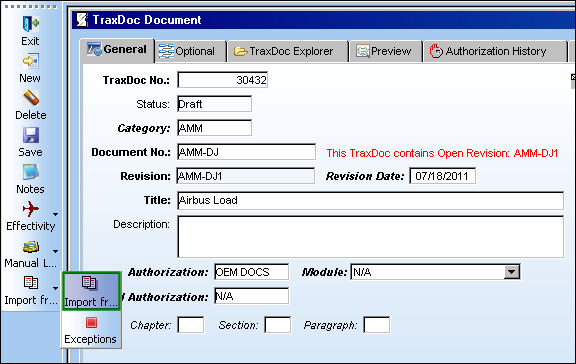
Task: Expand the Effectivity dropdown arrow
Action: (55, 214)
